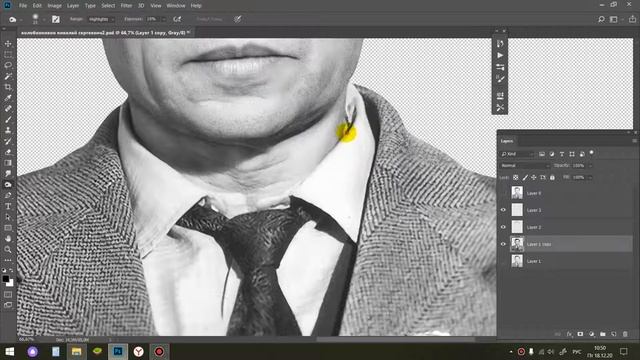This screenshot has height=360, width=640.
Task: Add a layer style with fx icon
Action: [x=569, y=334]
